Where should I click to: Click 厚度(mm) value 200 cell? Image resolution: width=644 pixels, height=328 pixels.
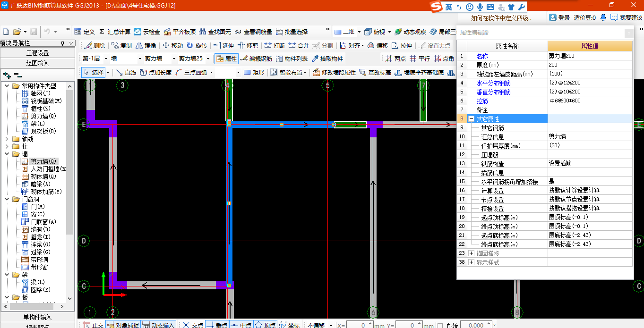(590, 65)
